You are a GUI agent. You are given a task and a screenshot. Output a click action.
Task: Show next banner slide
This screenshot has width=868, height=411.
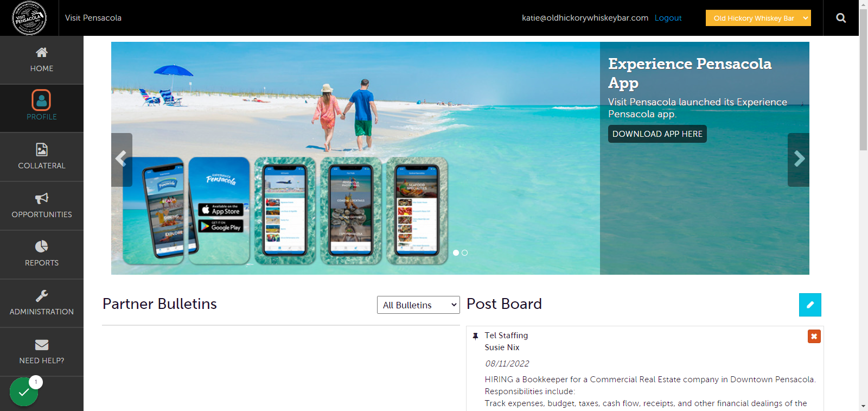[799, 159]
